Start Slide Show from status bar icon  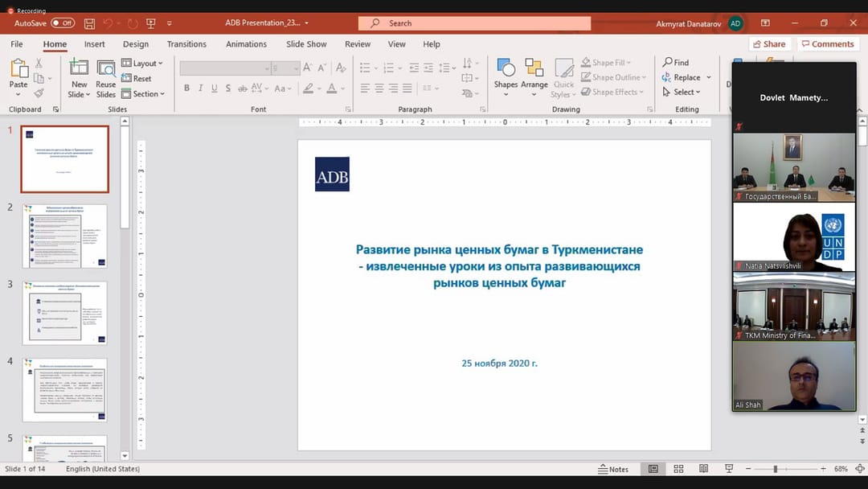pos(728,468)
